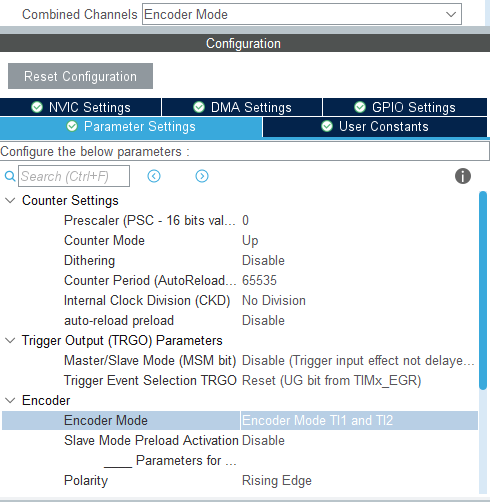This screenshot has width=490, height=502.
Task: Collapse the Encoder section
Action: pos(10,400)
